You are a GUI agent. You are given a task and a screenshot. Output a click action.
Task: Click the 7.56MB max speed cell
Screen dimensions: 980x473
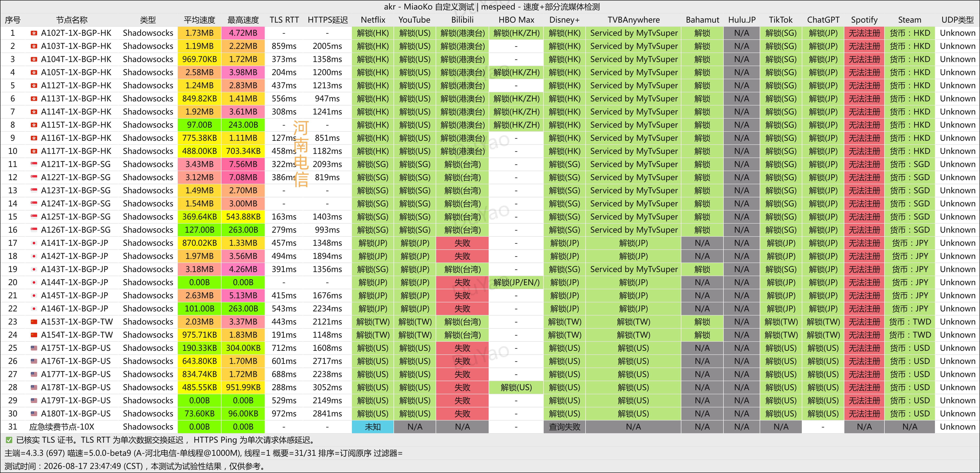tap(243, 164)
